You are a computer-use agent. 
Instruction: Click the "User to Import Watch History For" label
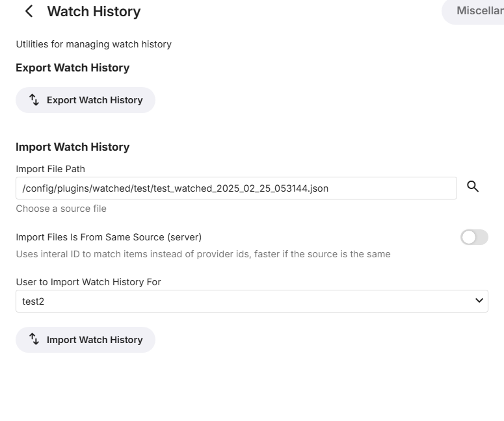click(88, 282)
